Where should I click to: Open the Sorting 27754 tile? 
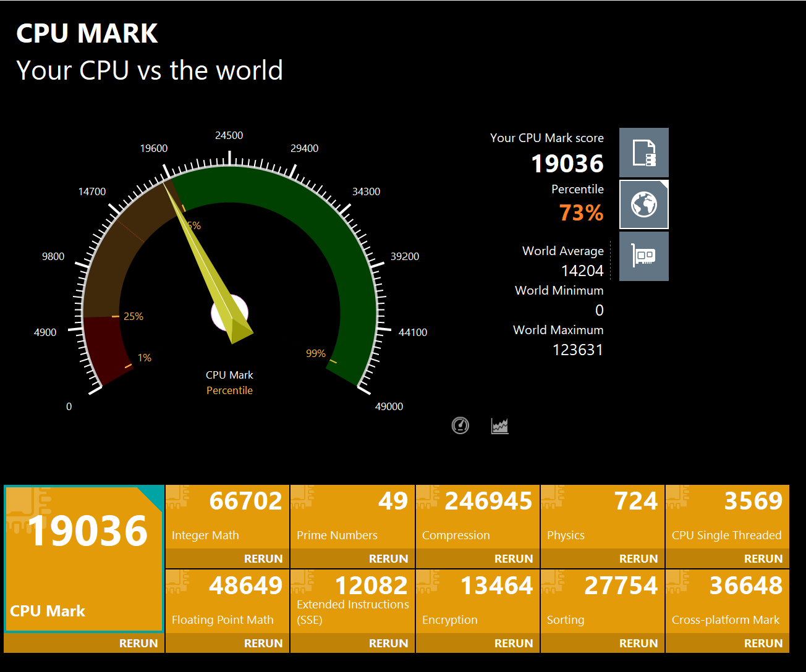(603, 602)
